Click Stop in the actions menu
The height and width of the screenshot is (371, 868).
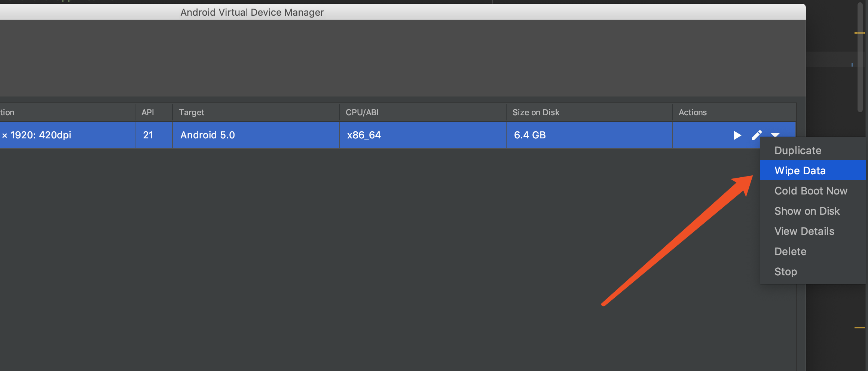coord(813,272)
